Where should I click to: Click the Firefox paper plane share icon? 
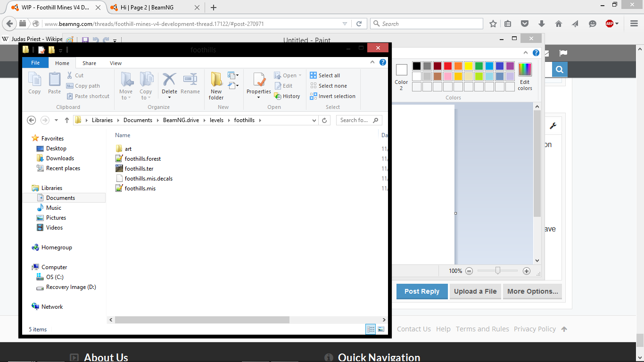click(576, 24)
